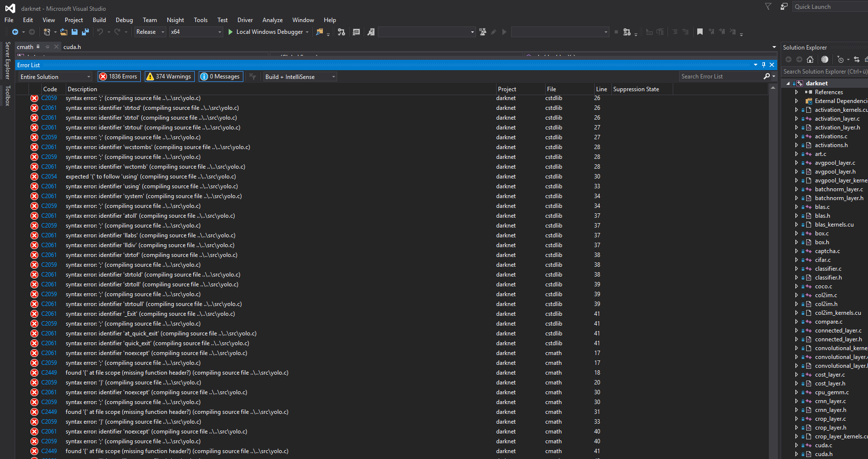Click the feedback icon beside Quick Launch
Image resolution: width=868 pixels, height=459 pixels.
pos(784,6)
